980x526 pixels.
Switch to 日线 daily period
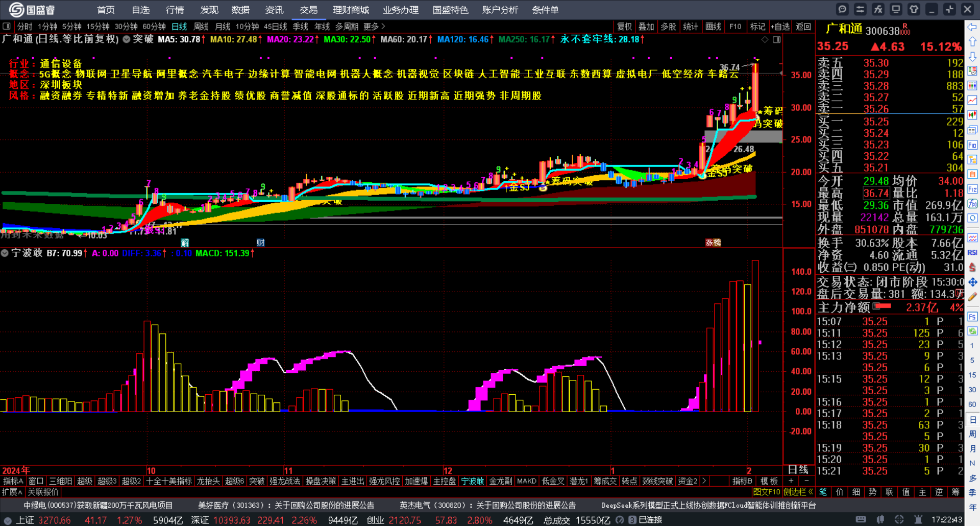(x=179, y=27)
